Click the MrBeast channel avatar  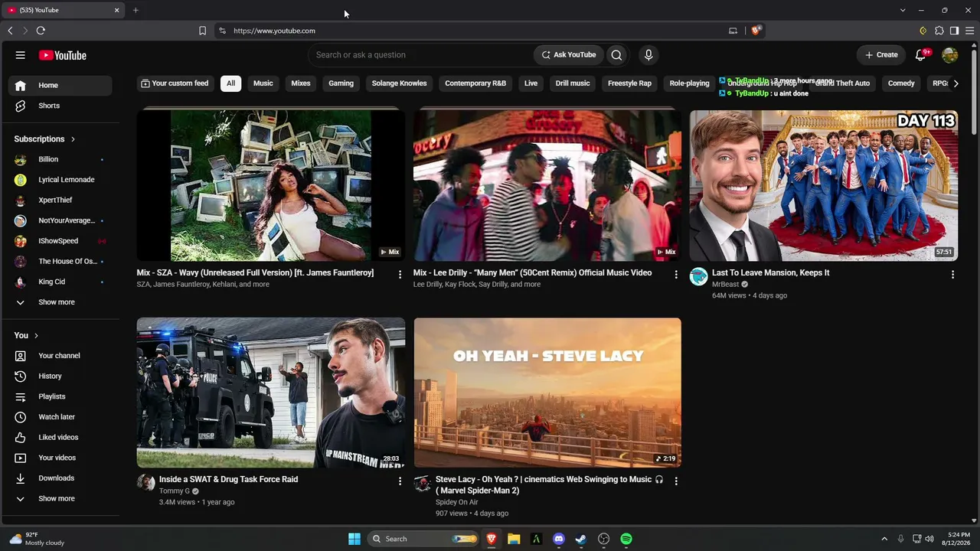pos(698,276)
